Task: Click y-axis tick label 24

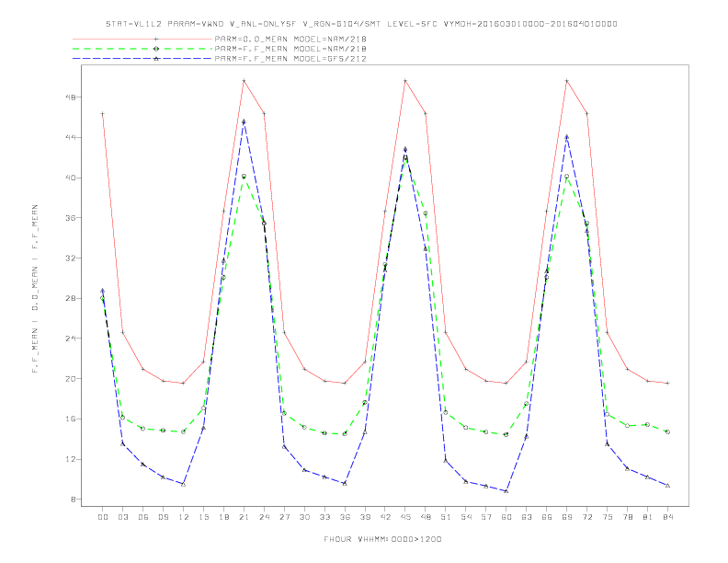Action: tap(71, 339)
